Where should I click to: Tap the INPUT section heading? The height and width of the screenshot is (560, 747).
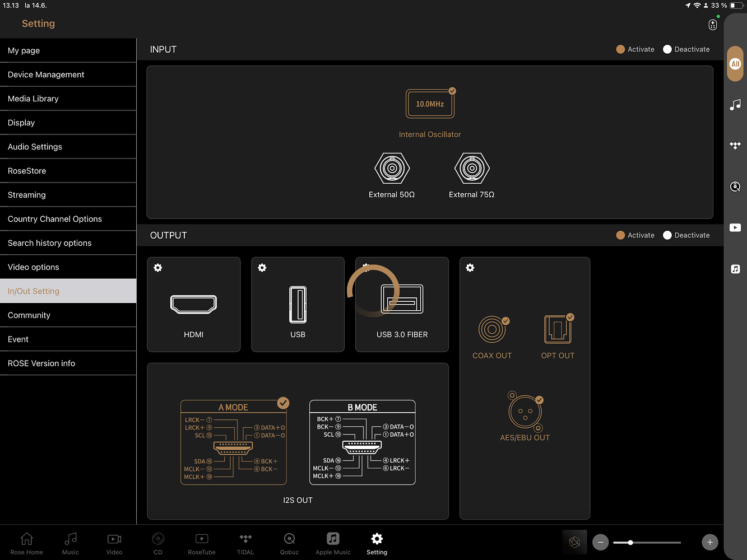(x=163, y=49)
